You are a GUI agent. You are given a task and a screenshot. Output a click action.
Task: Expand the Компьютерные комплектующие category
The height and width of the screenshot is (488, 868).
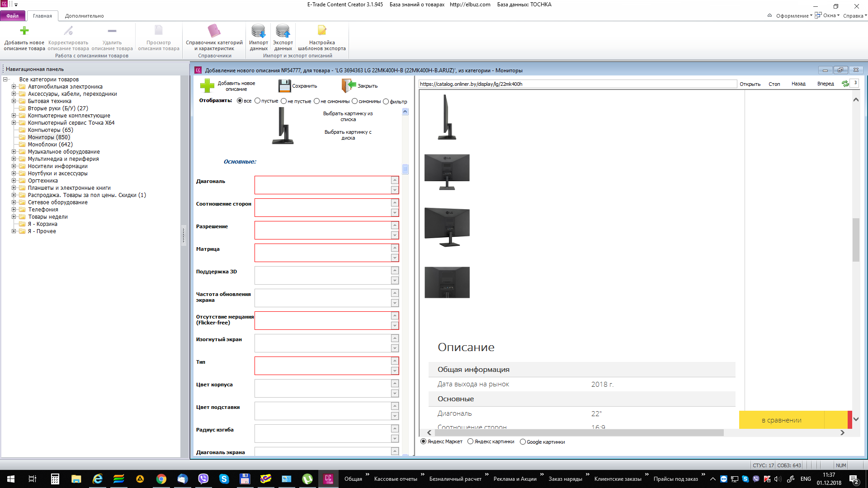14,116
